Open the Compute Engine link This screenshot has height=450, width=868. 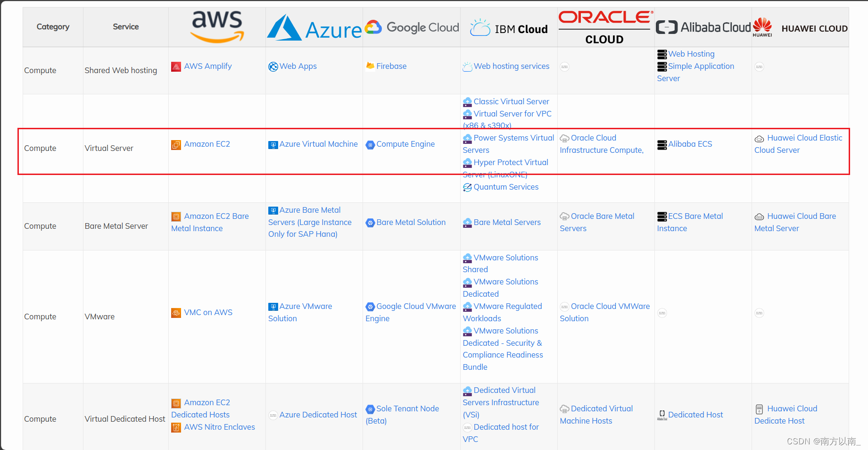[405, 144]
